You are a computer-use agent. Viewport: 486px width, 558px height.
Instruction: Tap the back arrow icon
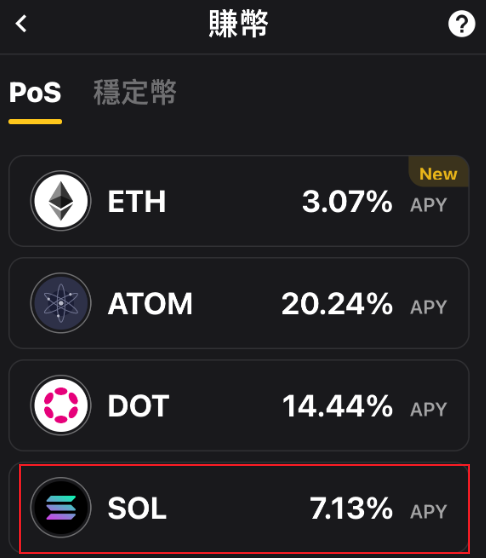pos(21,23)
